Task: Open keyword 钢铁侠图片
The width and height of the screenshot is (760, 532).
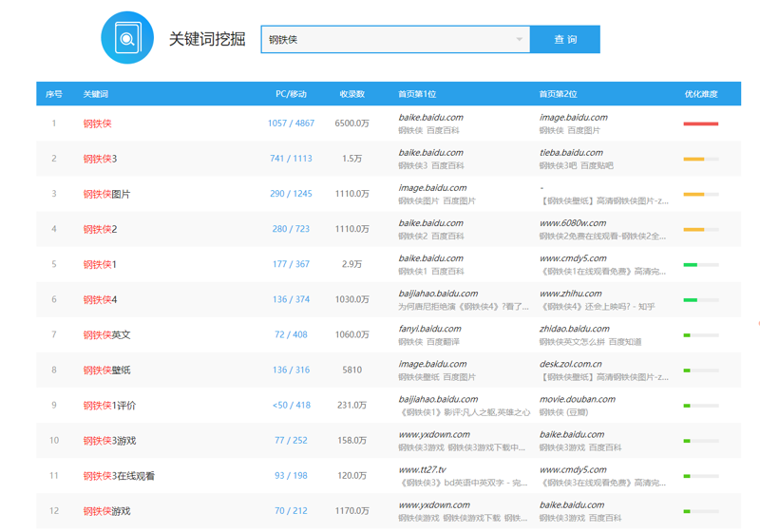Action: click(106, 195)
